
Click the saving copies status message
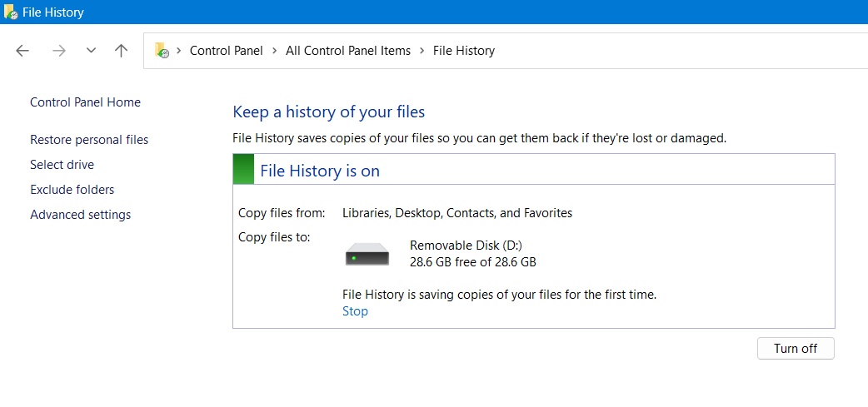click(499, 295)
